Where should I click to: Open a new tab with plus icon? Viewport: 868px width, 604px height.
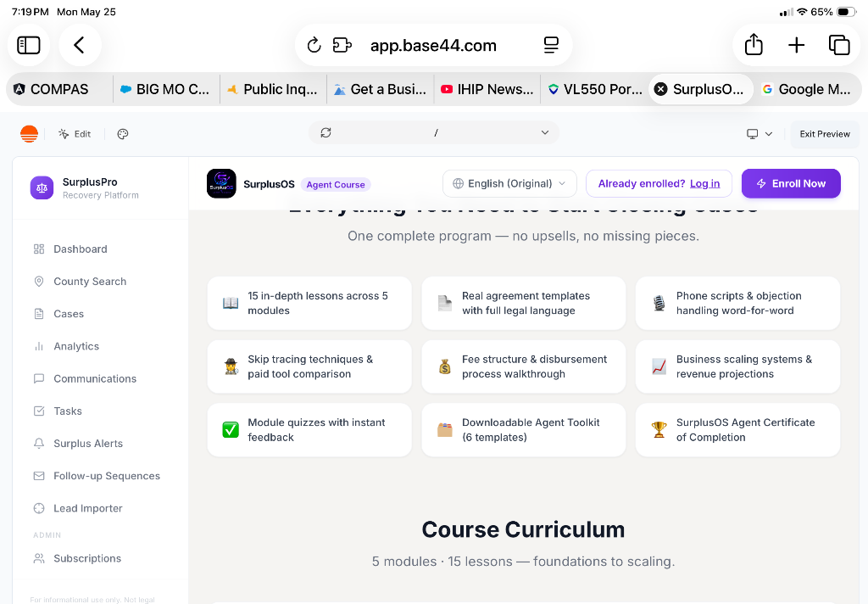pyautogui.click(x=796, y=45)
